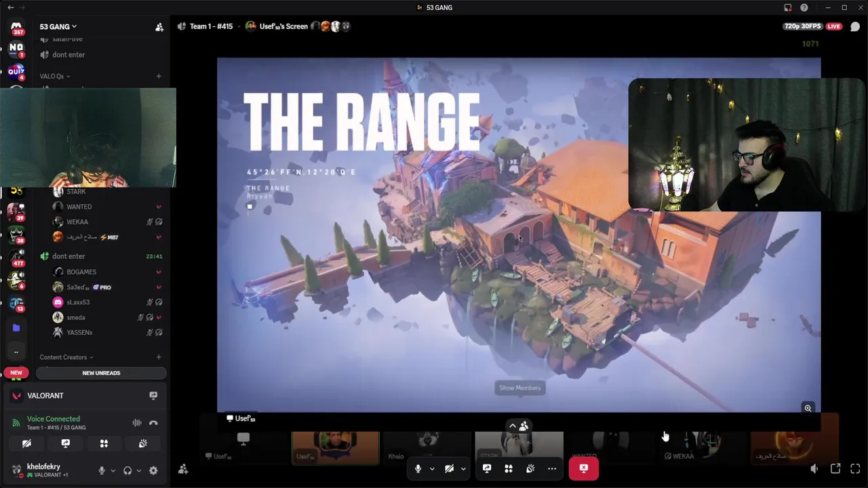The height and width of the screenshot is (488, 868).
Task: Share screen from call control bar
Action: pyautogui.click(x=487, y=468)
